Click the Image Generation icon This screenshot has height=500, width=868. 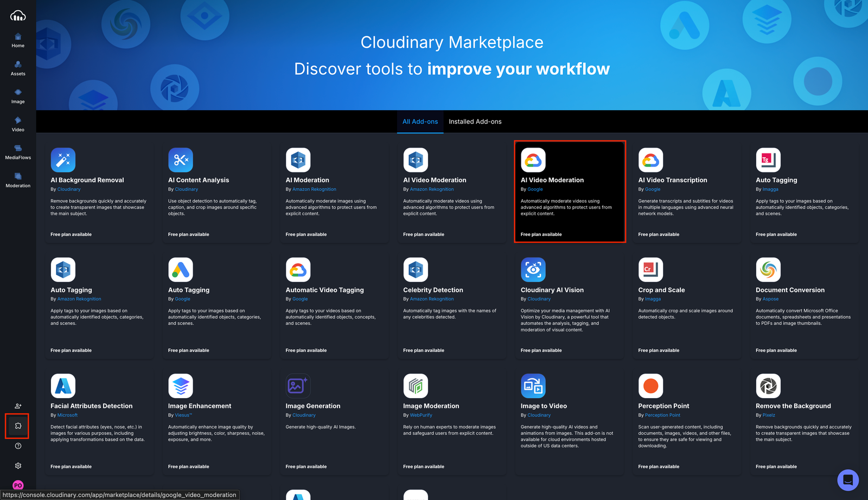click(x=298, y=386)
